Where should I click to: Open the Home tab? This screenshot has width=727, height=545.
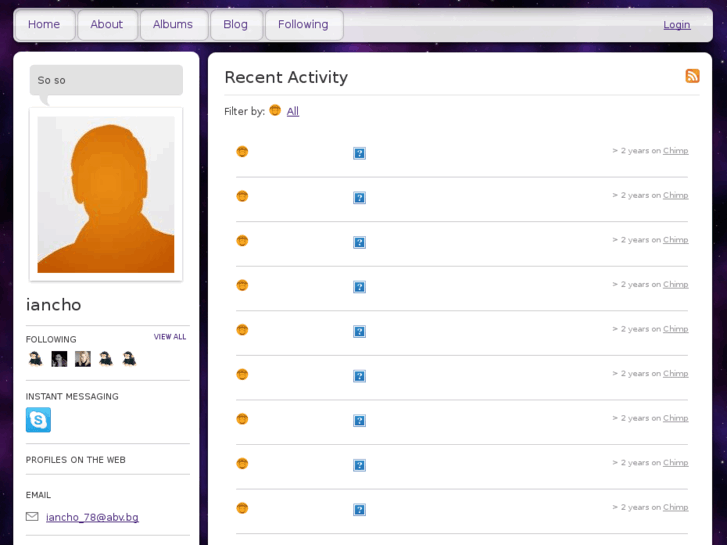[45, 25]
